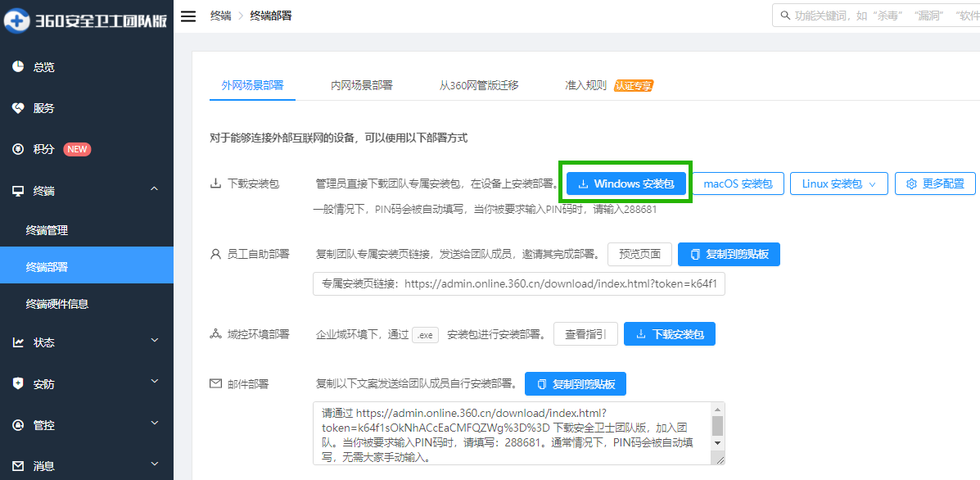Click the 终端 monitor icon in sidebar
The image size is (980, 480).
pyautogui.click(x=18, y=191)
